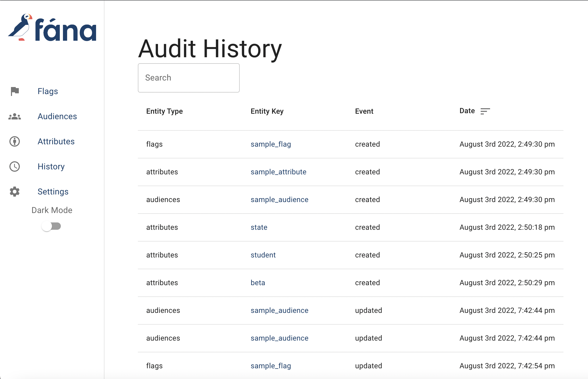
Task: Click 'flags' in the 2:49:30 pm row
Action: tap(154, 144)
